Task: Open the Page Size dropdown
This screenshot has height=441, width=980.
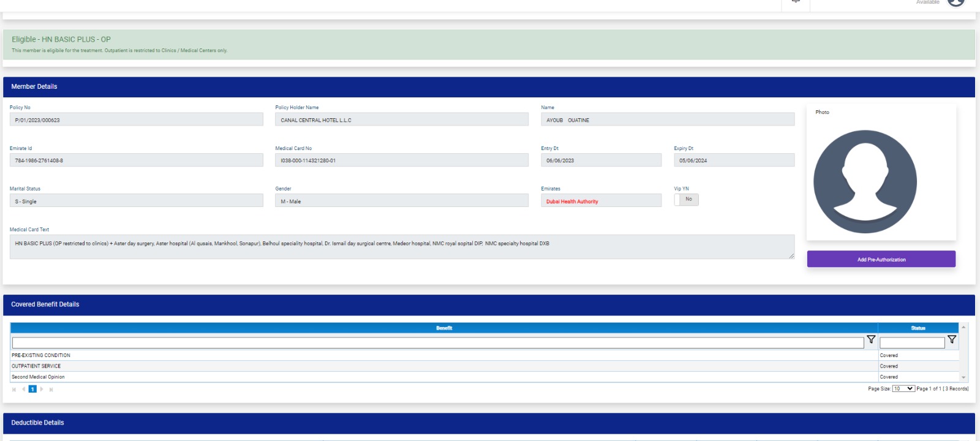Action: click(903, 389)
